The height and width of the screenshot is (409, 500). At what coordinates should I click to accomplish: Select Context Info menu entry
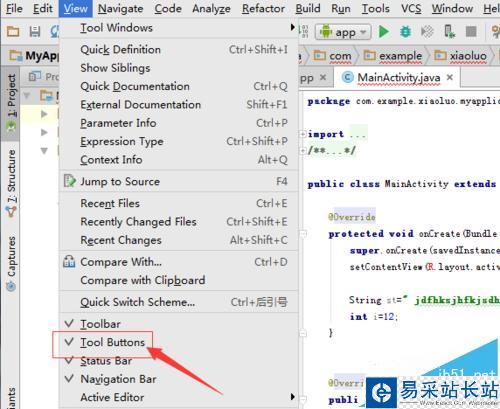[x=179, y=160]
